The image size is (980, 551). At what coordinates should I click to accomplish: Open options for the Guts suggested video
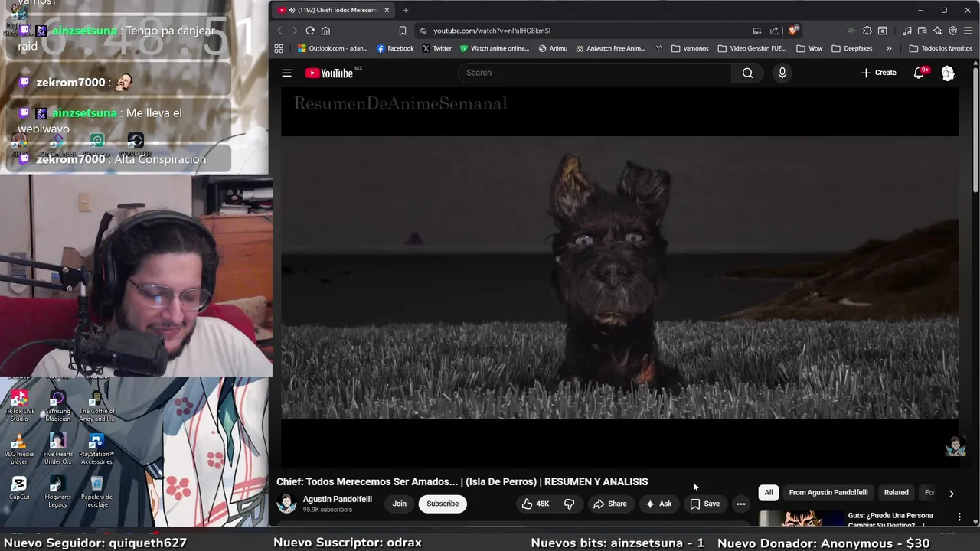[x=959, y=517]
